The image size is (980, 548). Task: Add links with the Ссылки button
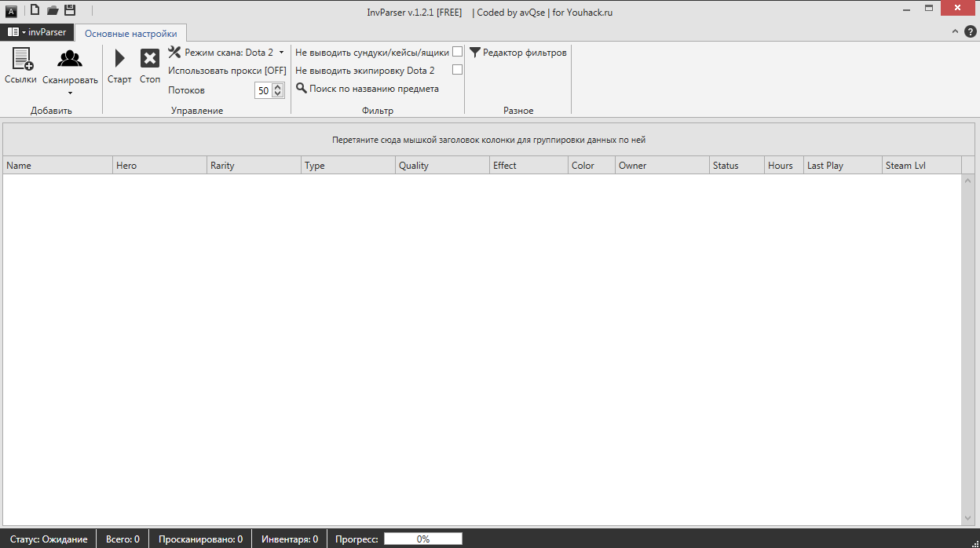pos(20,66)
